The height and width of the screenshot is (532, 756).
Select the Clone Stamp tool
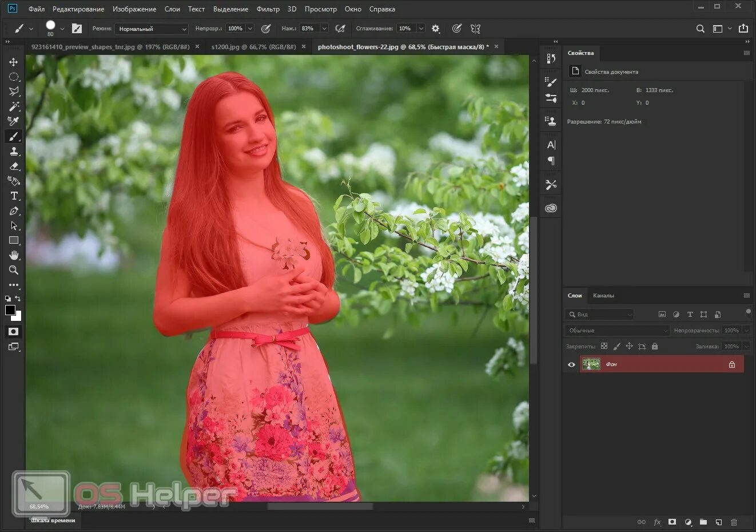pos(14,151)
